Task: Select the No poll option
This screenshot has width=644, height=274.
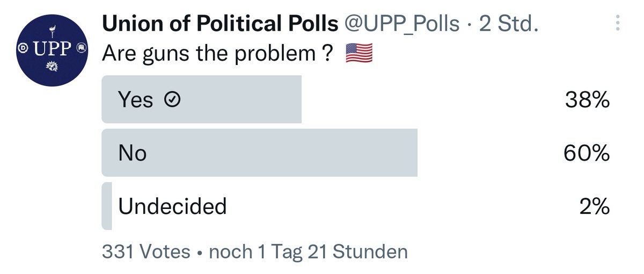Action: click(x=356, y=153)
